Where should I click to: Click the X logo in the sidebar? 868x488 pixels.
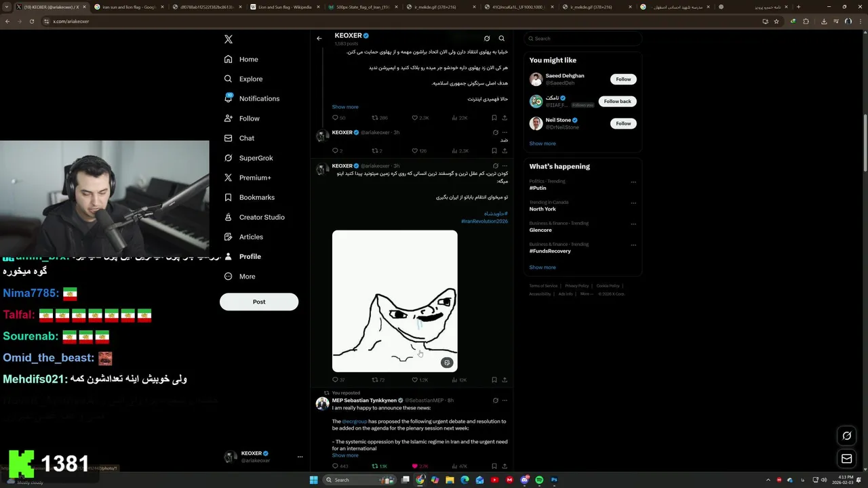[x=229, y=39]
